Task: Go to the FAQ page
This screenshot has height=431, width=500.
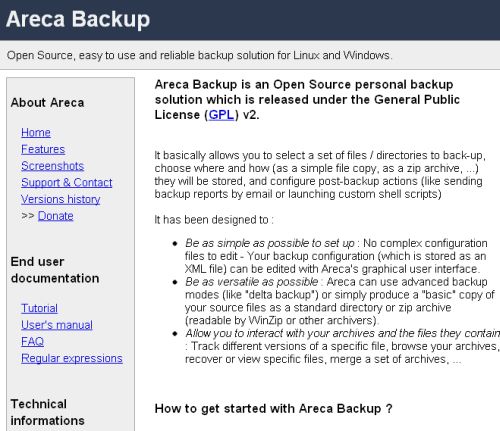Action: pyautogui.click(x=32, y=342)
